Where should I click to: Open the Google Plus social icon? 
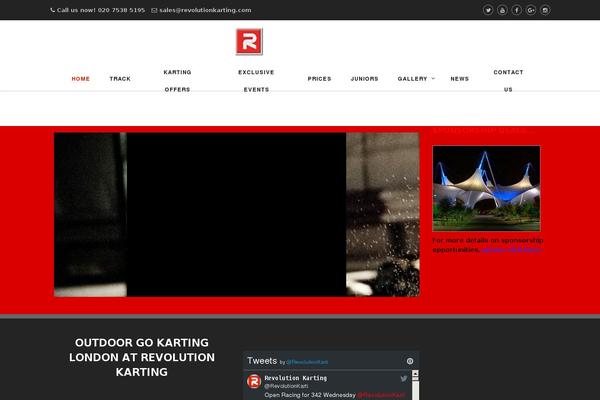530,10
